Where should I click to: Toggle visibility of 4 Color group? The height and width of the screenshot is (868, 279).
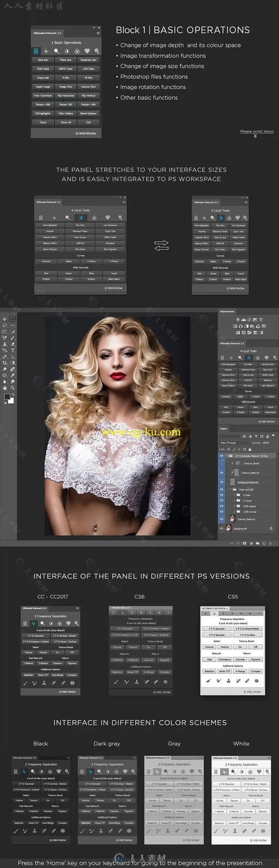coord(222,495)
